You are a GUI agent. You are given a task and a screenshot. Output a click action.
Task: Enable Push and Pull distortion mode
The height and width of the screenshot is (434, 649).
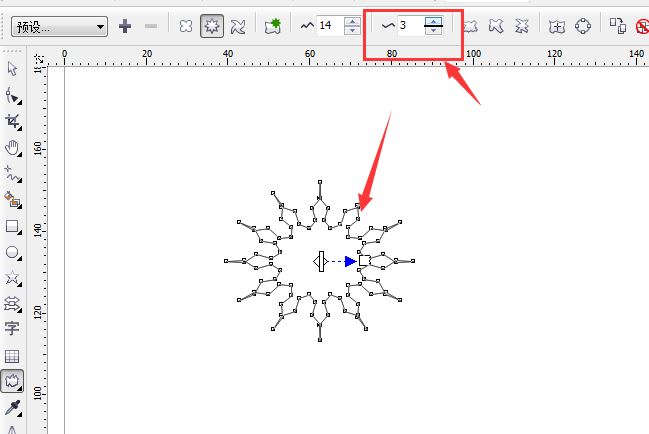click(x=185, y=26)
